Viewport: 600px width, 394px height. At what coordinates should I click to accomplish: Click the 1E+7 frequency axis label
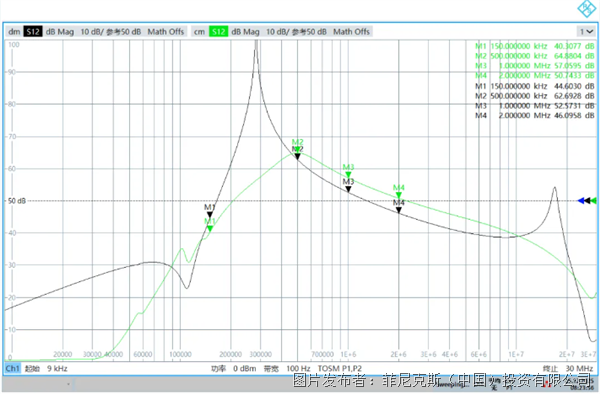(x=516, y=355)
